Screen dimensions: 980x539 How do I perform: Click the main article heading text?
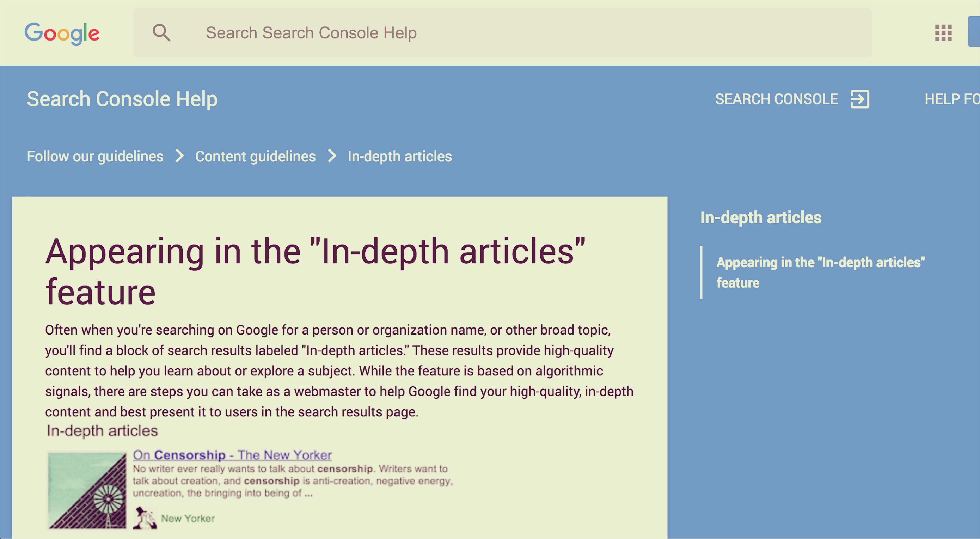point(315,271)
